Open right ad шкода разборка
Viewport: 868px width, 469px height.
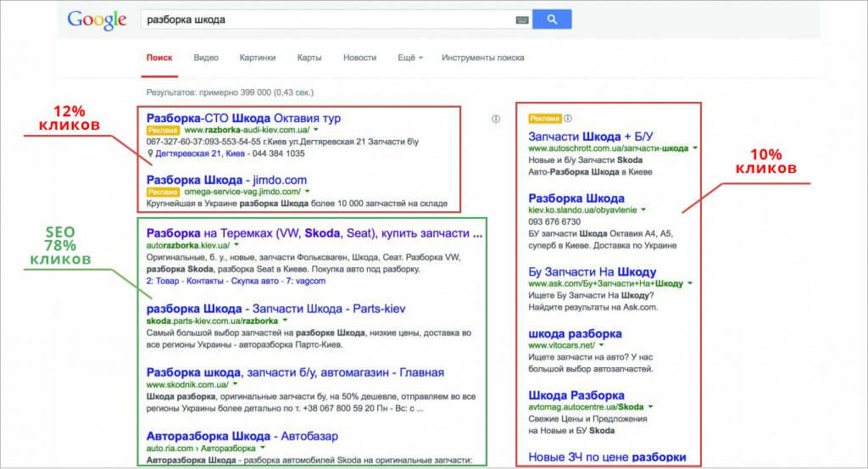coord(576,333)
